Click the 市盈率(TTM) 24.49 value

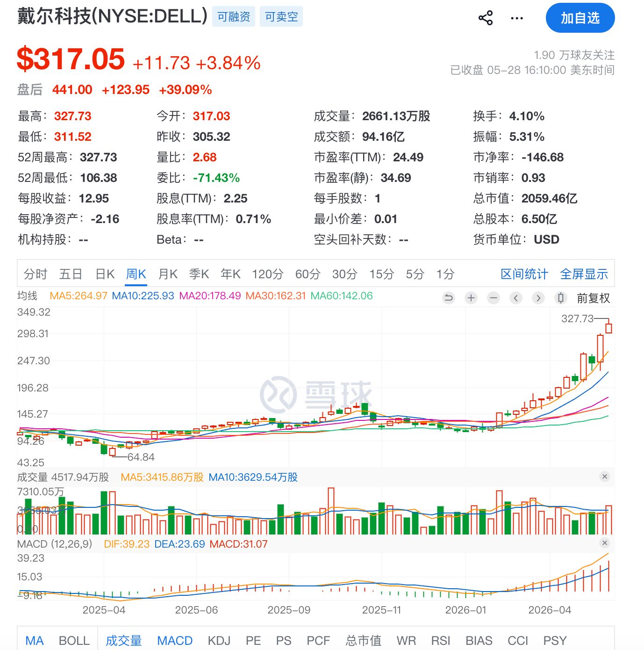pos(408,157)
